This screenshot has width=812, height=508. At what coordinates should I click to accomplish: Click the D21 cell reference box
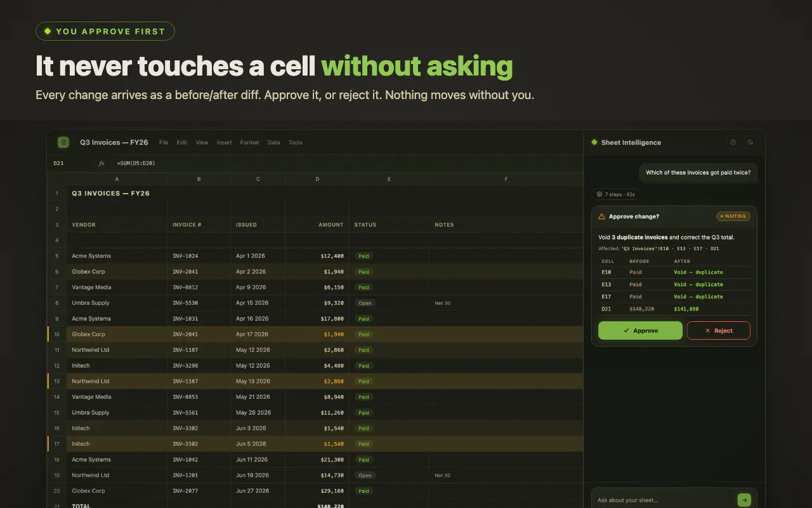pos(59,163)
